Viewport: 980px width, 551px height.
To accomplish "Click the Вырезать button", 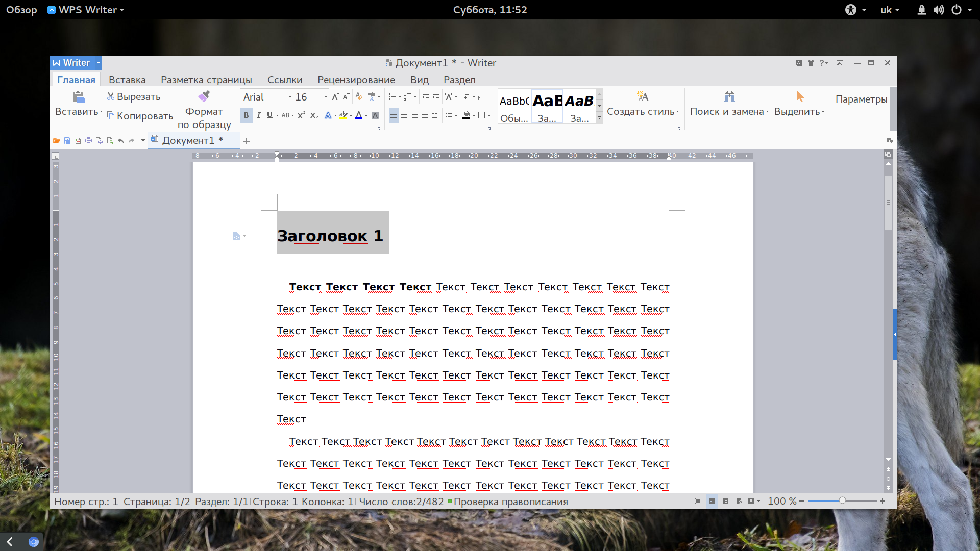I will 134,96.
